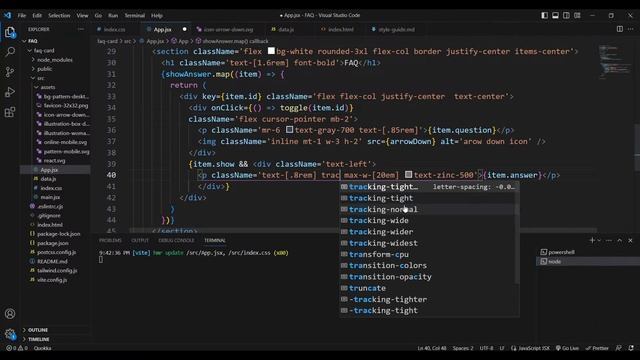Open the Search view icon

(x=10, y=52)
